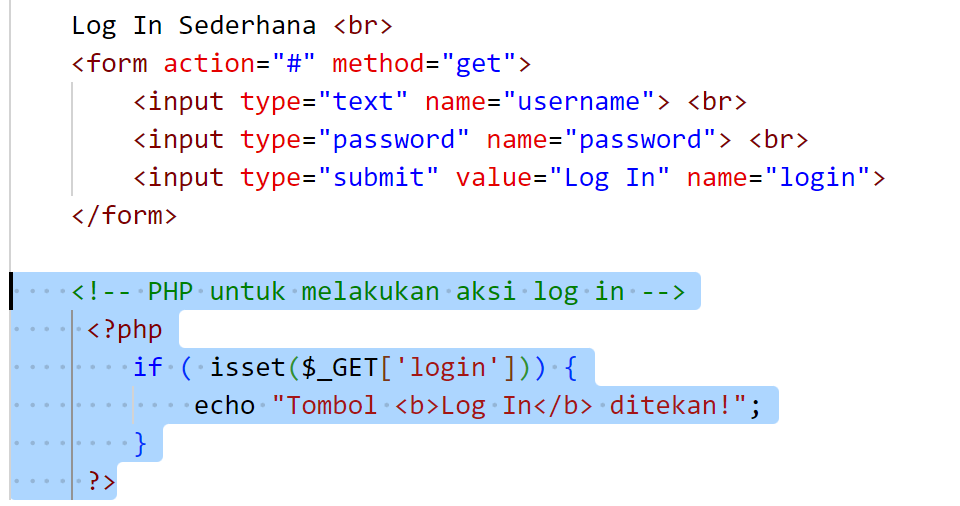960x506 pixels.
Task: Click the "text" type value
Action: tap(362, 102)
